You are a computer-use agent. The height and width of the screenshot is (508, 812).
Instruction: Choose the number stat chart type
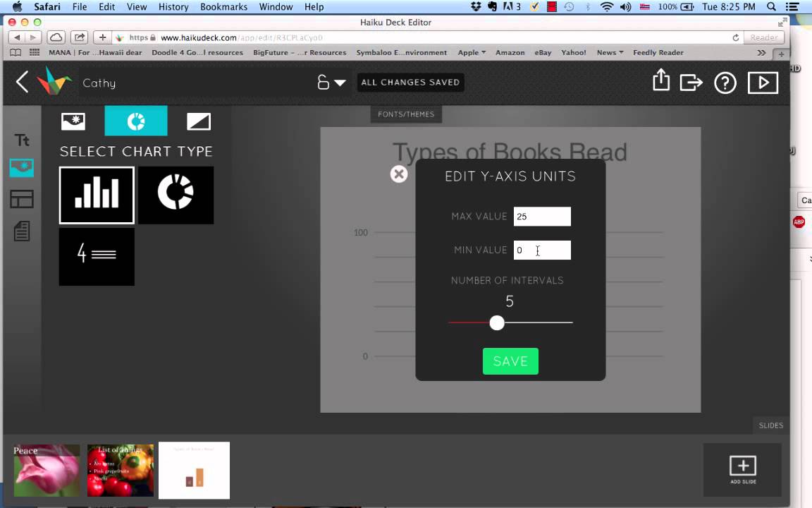97,257
